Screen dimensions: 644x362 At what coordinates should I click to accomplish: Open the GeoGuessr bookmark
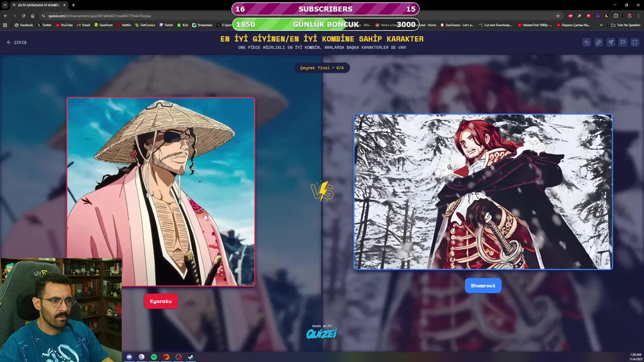(x=457, y=25)
